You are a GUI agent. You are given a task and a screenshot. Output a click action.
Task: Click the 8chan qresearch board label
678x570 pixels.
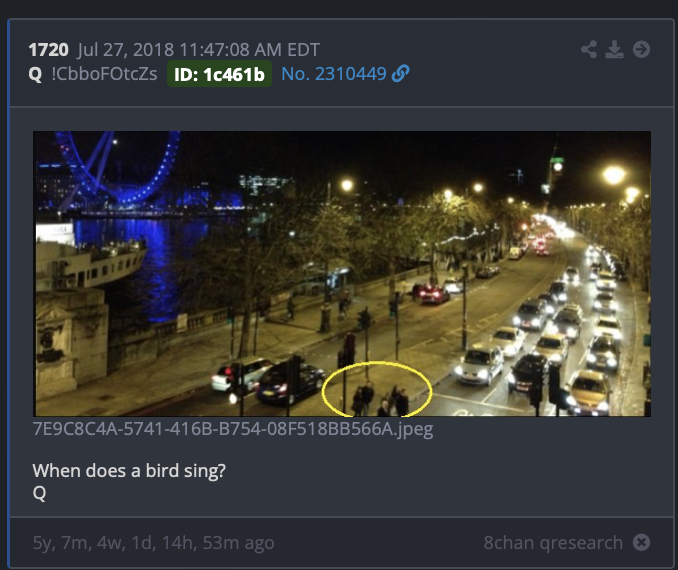pos(553,542)
